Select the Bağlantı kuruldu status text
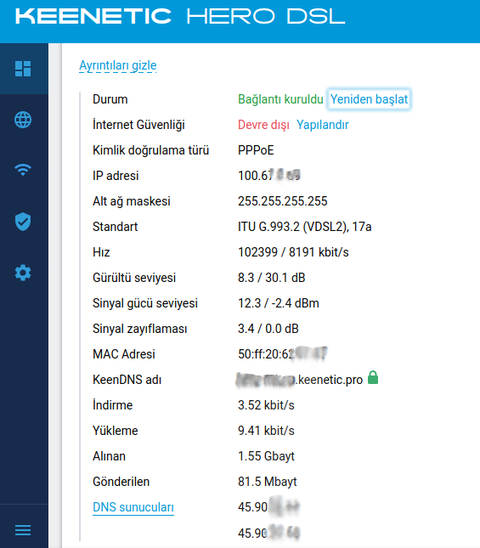 (280, 99)
